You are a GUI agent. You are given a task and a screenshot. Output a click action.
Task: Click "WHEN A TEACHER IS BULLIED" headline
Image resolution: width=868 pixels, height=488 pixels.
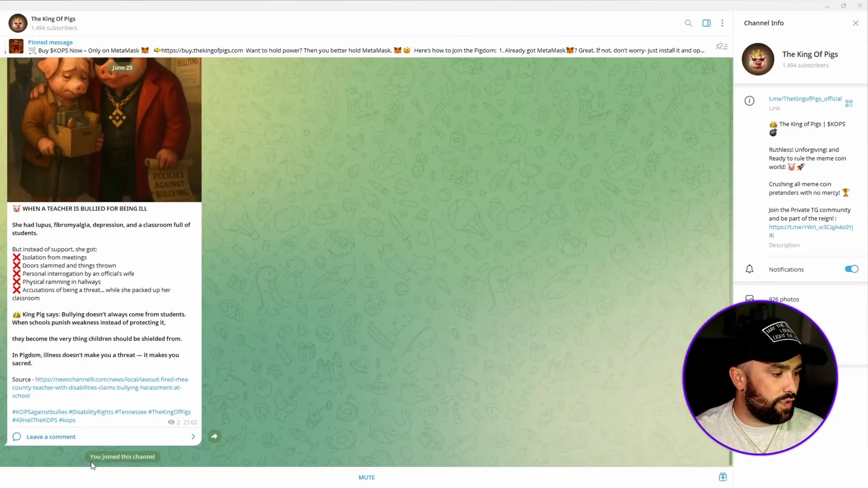[x=85, y=208]
